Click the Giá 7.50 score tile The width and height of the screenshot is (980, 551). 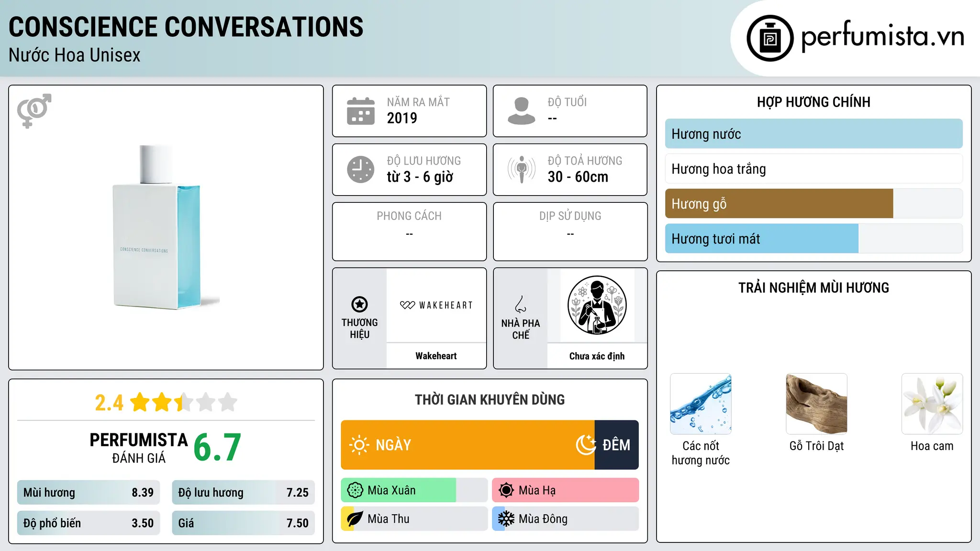pyautogui.click(x=244, y=523)
